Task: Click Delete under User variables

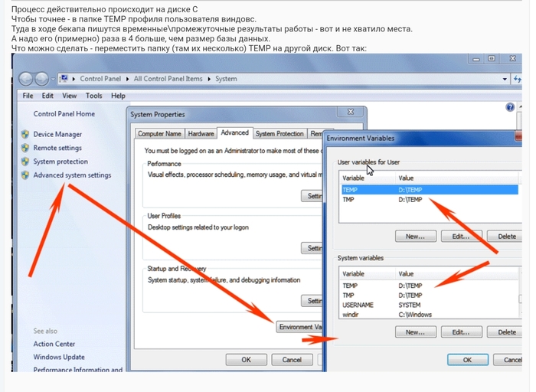Action: click(x=505, y=236)
